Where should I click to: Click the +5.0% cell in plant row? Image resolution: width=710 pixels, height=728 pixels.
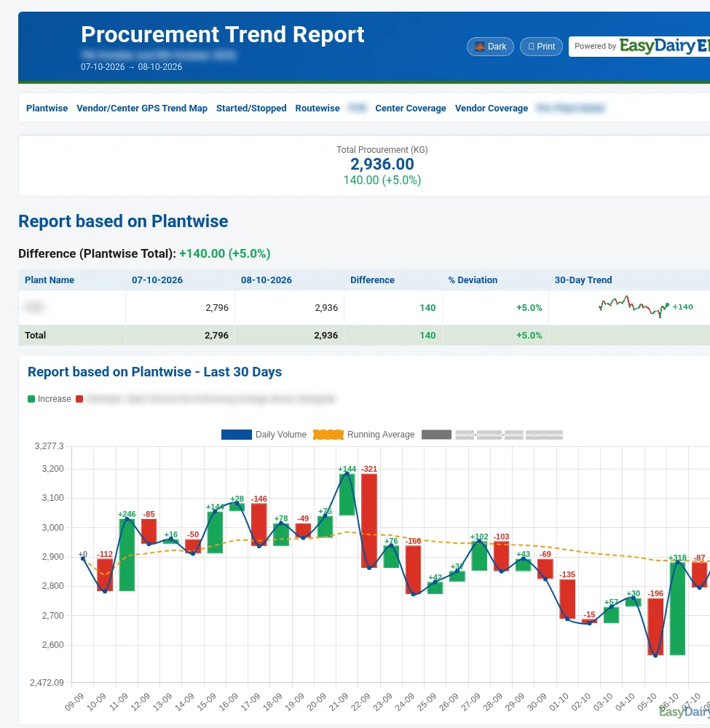point(495,307)
